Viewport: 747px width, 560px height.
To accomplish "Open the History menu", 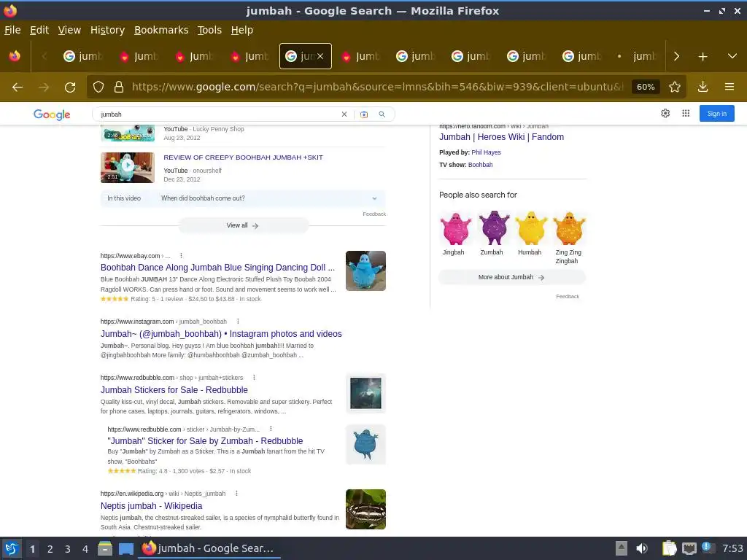I will [x=107, y=30].
